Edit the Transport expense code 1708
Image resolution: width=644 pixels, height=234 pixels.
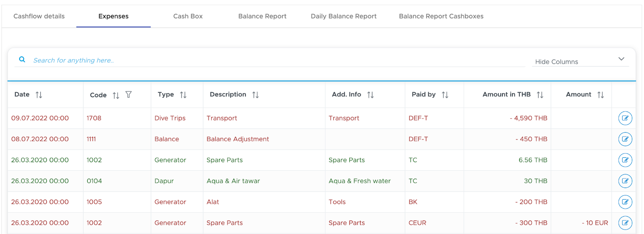625,118
